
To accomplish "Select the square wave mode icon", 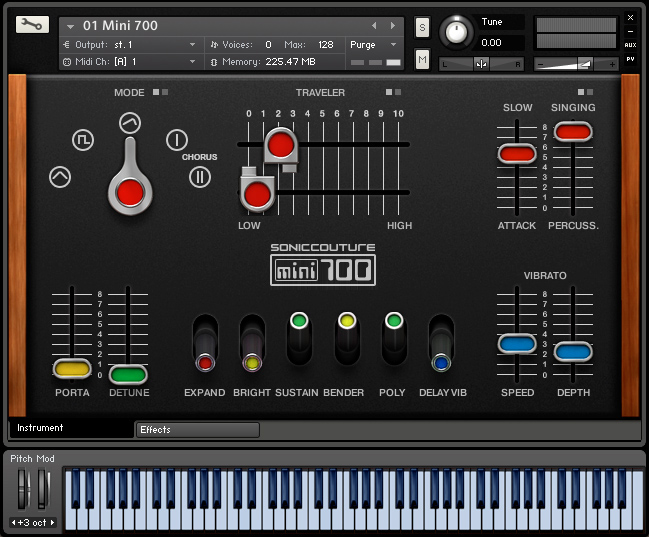I will 81,140.
